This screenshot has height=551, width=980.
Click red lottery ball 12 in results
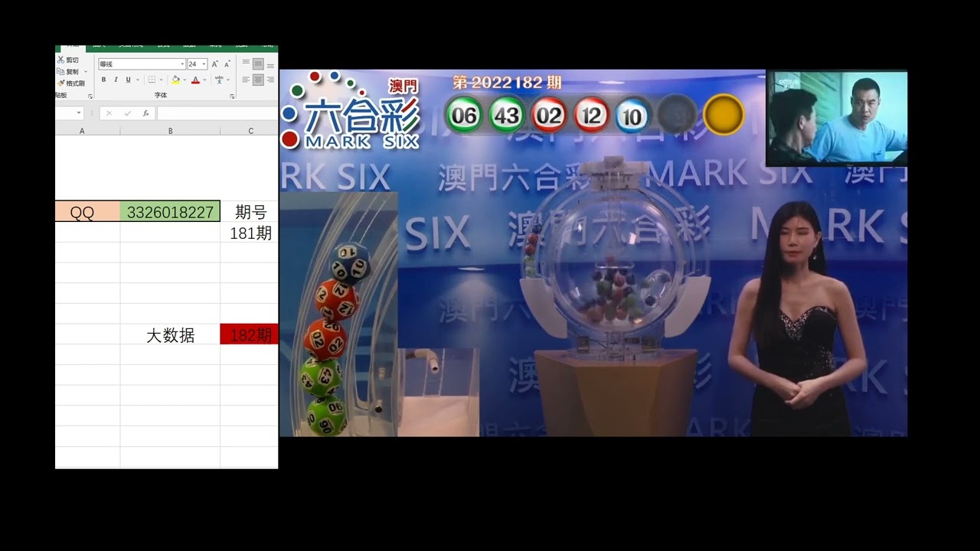pos(591,116)
